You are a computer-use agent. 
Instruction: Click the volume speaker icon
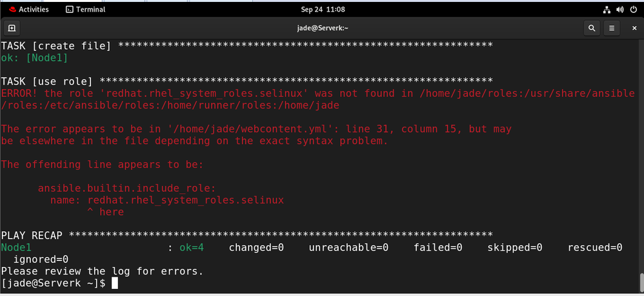tap(619, 10)
